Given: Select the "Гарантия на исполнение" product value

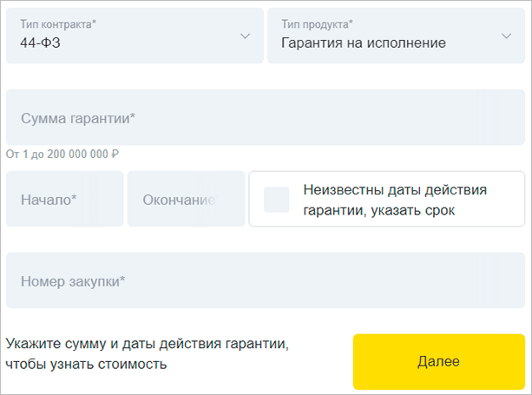Looking at the screenshot, I should [x=364, y=43].
